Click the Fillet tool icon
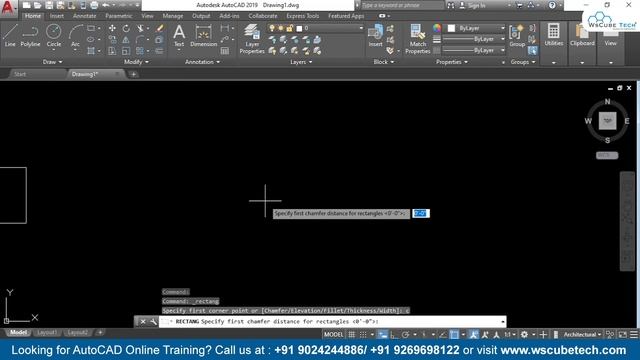The height and width of the screenshot is (360, 640). (x=140, y=40)
